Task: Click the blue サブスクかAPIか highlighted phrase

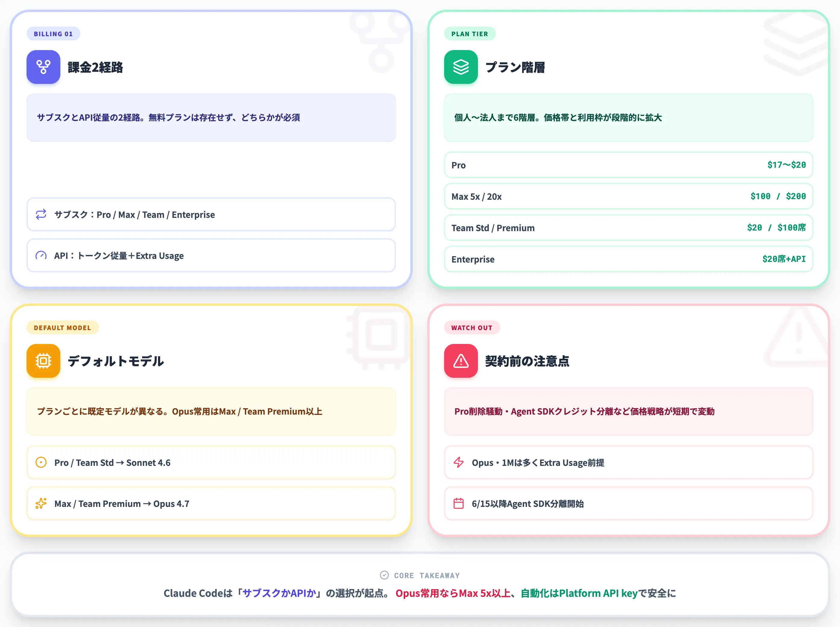Action: coord(279,593)
